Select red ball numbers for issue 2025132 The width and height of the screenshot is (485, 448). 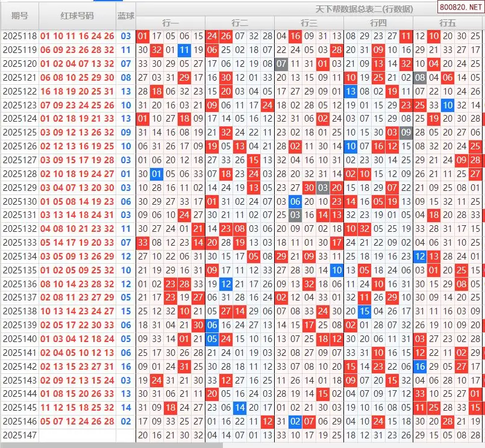pyautogui.click(x=77, y=229)
